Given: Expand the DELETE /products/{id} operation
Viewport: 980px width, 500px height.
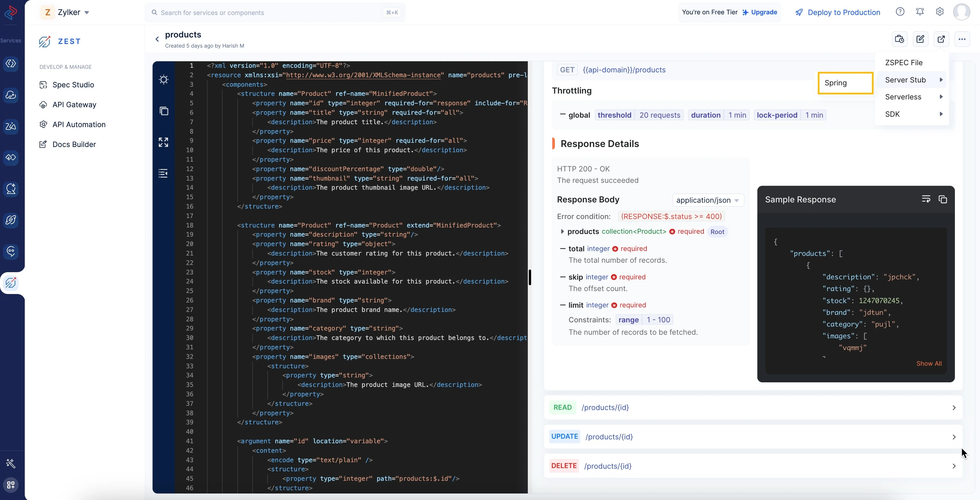Looking at the screenshot, I should click(753, 466).
